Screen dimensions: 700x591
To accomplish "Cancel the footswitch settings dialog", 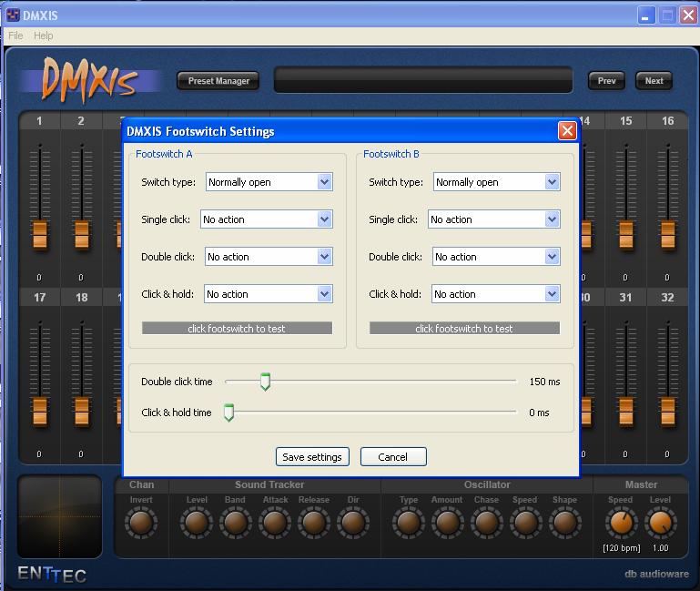I will tap(393, 457).
